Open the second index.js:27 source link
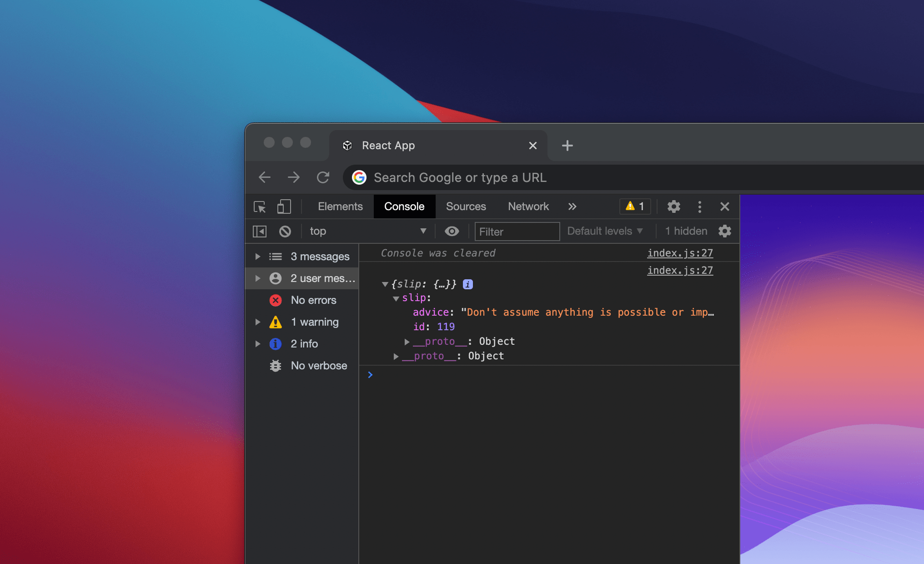 pos(680,270)
